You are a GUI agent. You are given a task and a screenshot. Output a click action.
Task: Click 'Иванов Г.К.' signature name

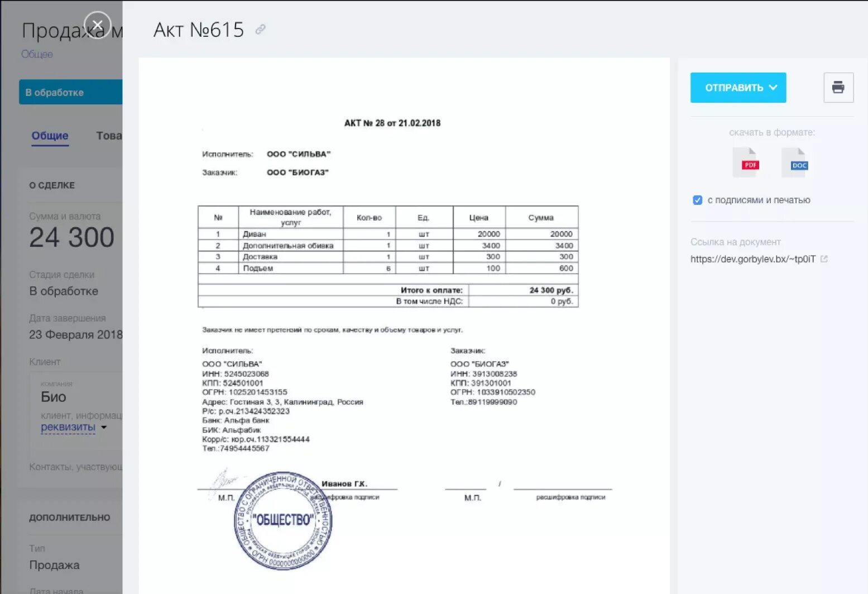click(x=344, y=483)
